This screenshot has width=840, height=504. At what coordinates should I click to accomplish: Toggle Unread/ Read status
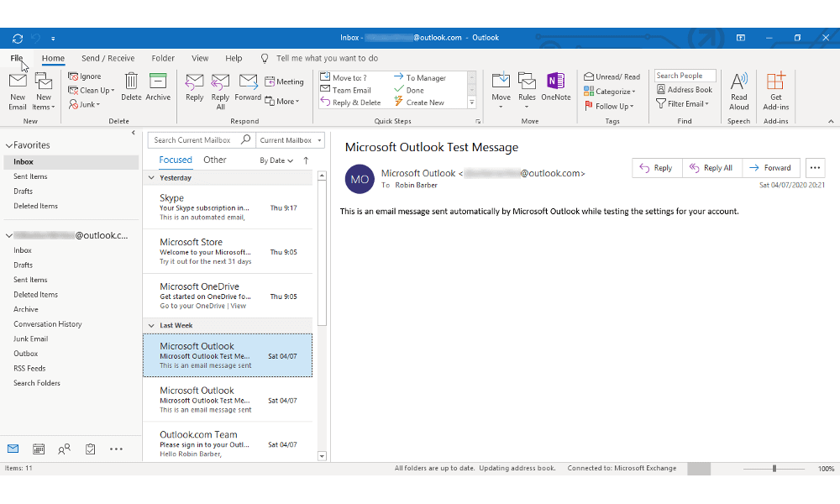(612, 76)
